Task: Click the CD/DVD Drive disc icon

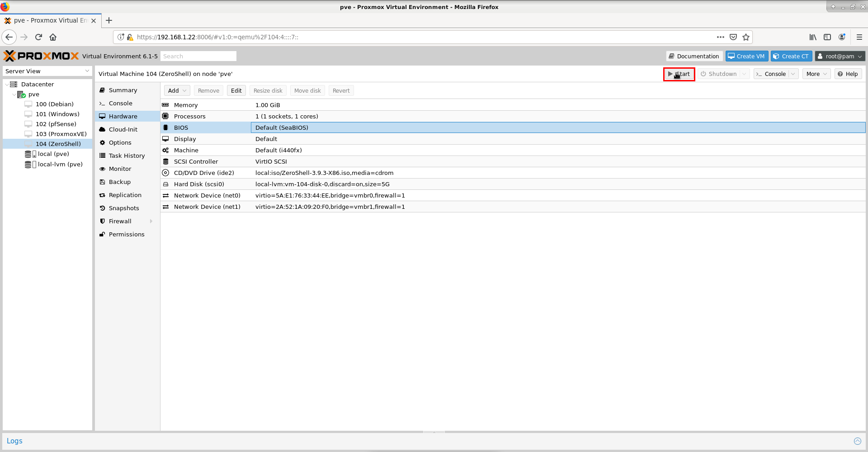Action: pos(165,173)
